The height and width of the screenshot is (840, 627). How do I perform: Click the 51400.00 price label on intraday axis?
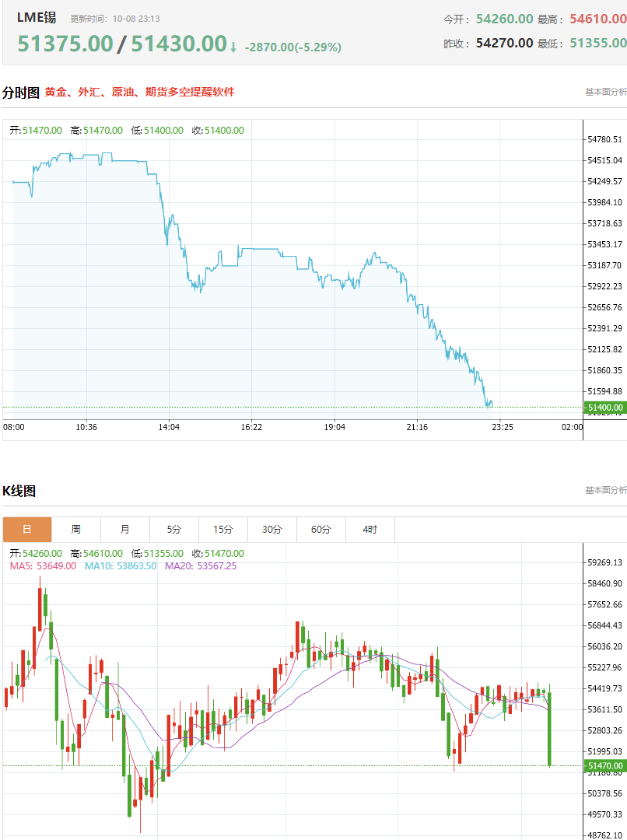pos(605,408)
